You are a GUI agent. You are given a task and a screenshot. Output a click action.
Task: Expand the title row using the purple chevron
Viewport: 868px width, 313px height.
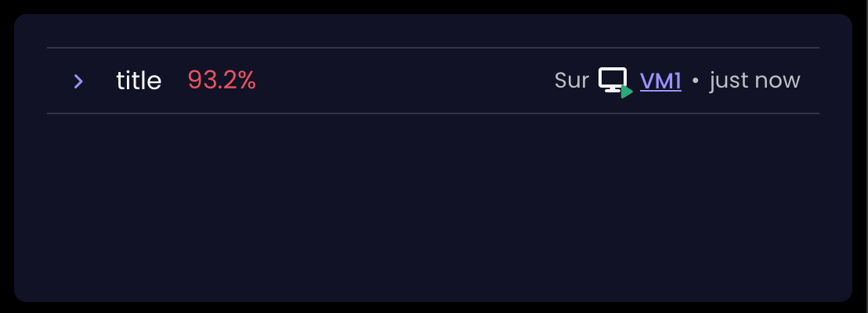(78, 81)
